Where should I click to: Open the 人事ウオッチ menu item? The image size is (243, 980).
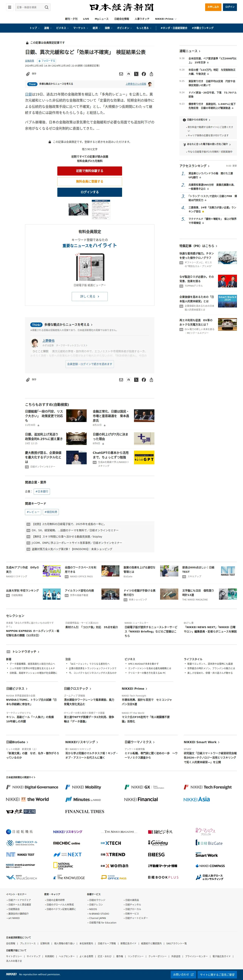point(142,19)
